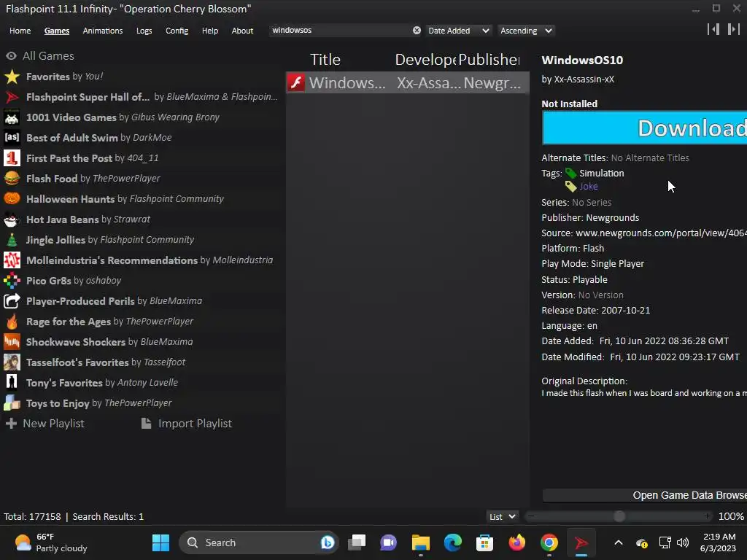Image resolution: width=747 pixels, height=560 pixels.
Task: Click the Pico Gr8s playlist icon
Action: 12,281
